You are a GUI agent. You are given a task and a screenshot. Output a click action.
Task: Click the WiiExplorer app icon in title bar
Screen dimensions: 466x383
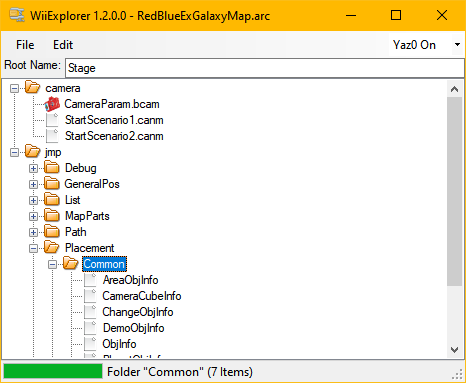point(17,15)
